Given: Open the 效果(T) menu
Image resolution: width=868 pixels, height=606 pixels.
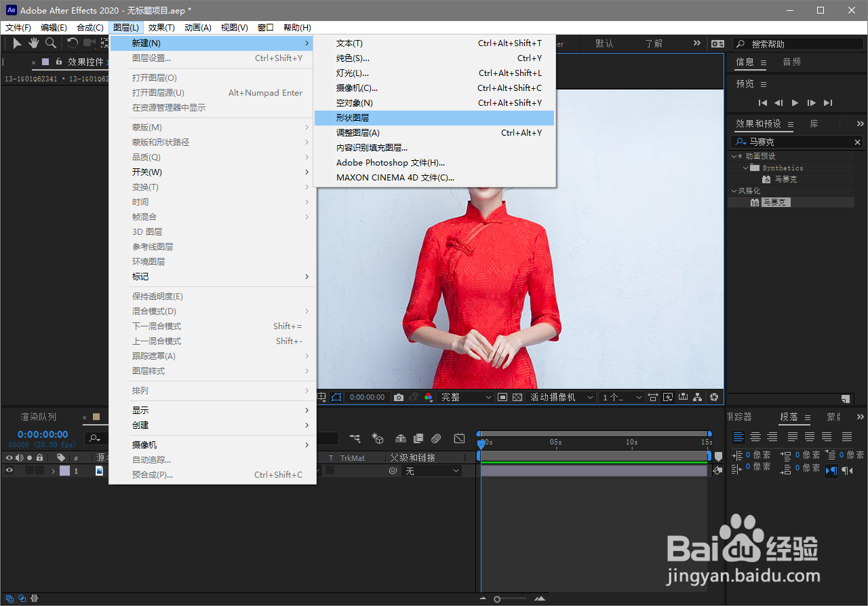Looking at the screenshot, I should [x=161, y=28].
